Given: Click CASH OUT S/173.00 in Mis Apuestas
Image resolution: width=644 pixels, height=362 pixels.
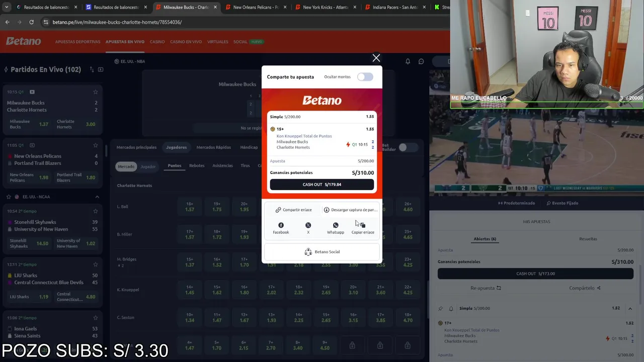Looking at the screenshot, I should tap(535, 274).
